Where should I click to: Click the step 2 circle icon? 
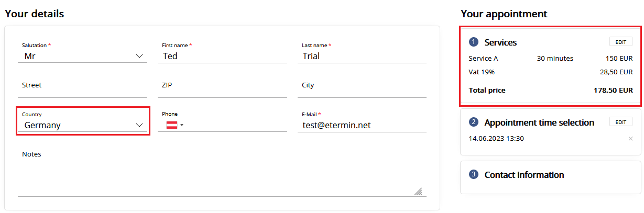pyautogui.click(x=474, y=122)
